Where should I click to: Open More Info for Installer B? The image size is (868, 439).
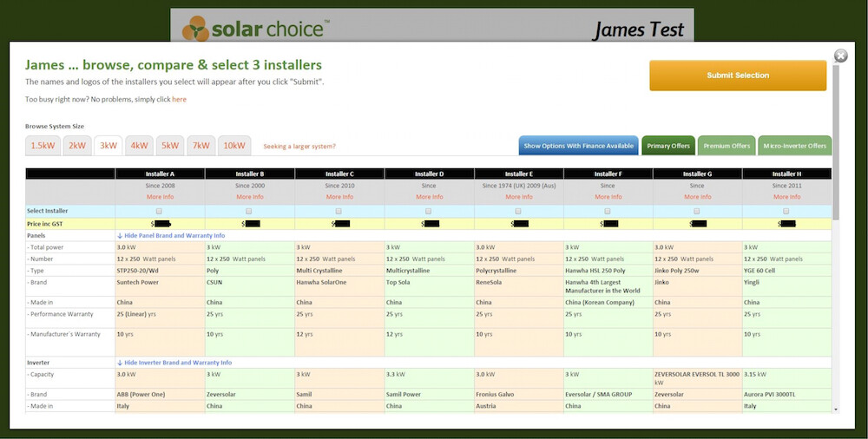coord(250,197)
